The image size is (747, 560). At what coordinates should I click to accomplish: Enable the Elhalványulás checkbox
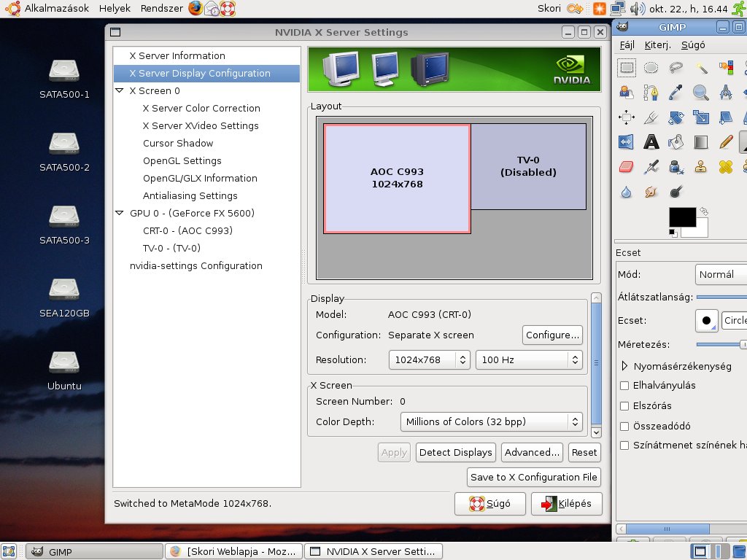624,385
